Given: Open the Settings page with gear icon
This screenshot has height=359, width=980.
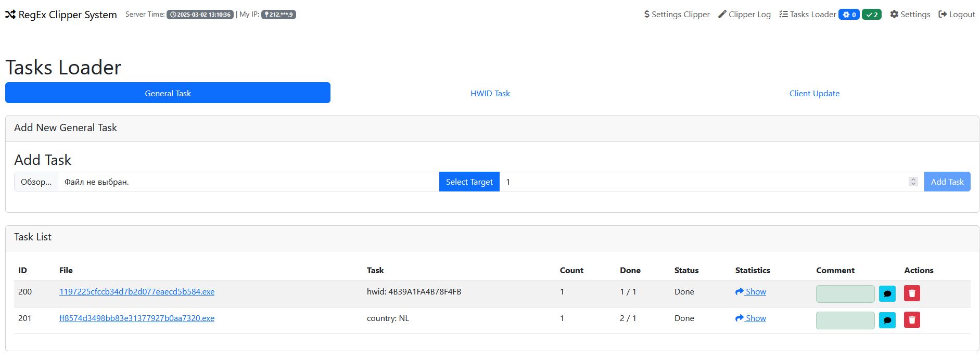Looking at the screenshot, I should coord(910,15).
